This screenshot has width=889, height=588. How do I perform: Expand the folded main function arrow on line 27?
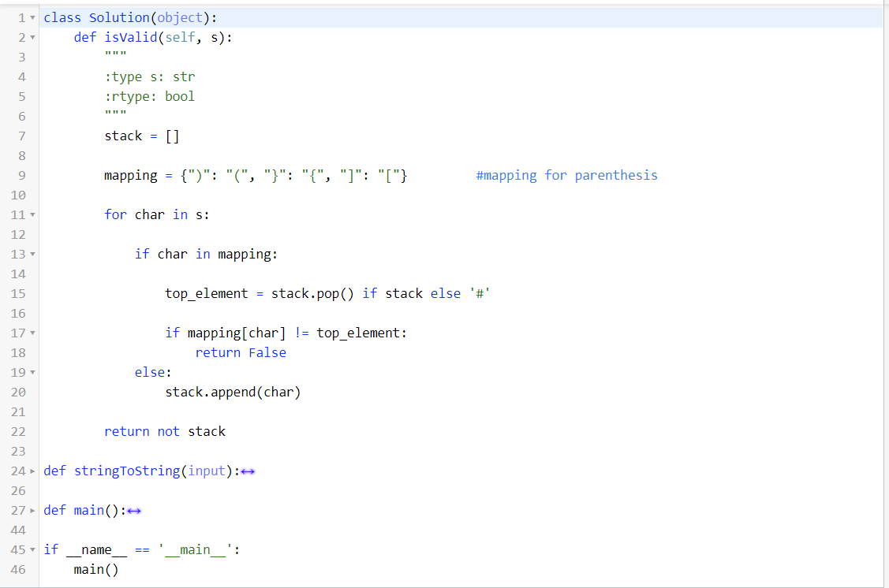[x=32, y=511]
